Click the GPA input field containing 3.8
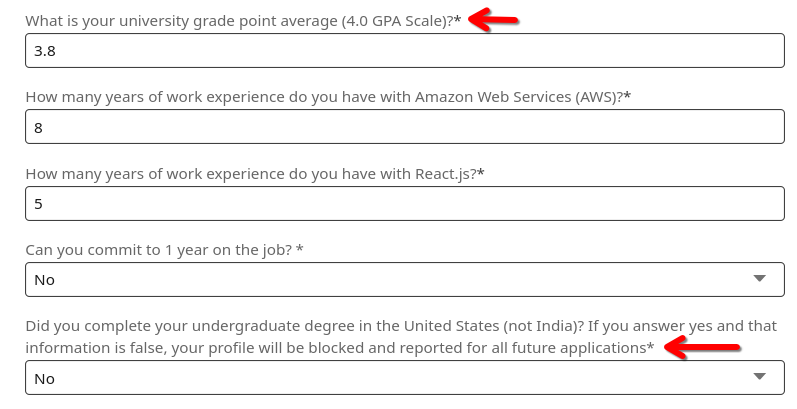Viewport: 797px width, 409px height. (x=404, y=51)
